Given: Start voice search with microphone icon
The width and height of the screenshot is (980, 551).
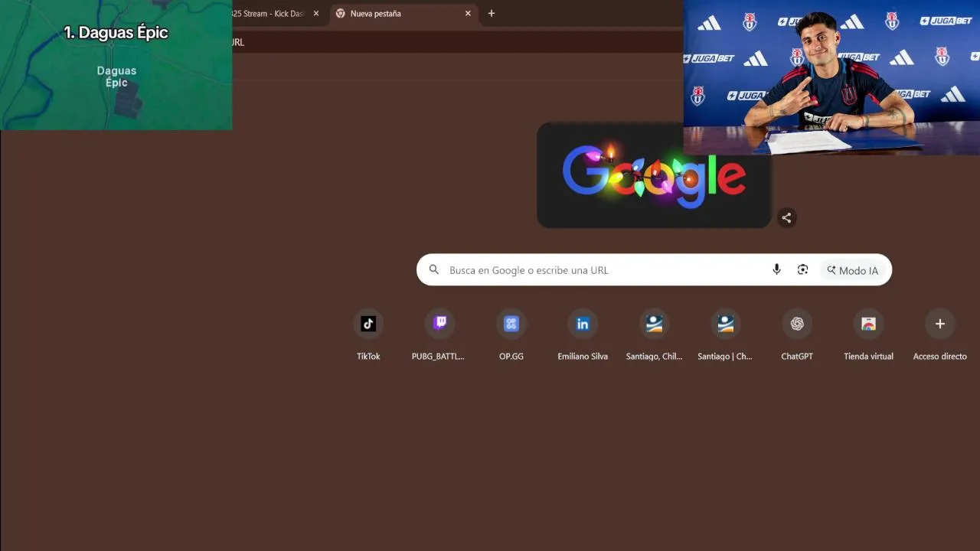Looking at the screenshot, I should pyautogui.click(x=776, y=269).
